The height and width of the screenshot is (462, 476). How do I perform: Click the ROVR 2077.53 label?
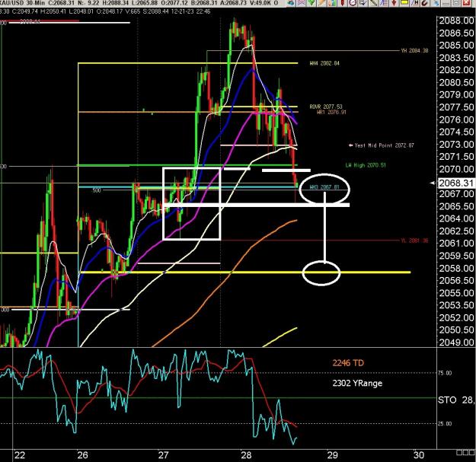[326, 107]
